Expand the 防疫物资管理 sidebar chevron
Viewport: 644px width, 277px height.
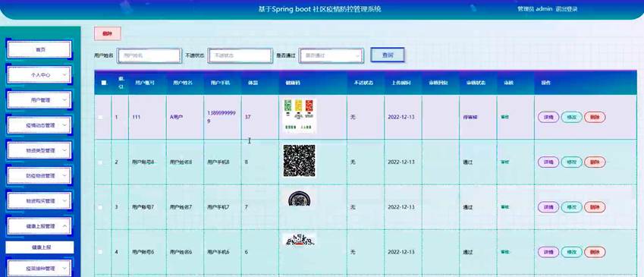tap(64, 175)
